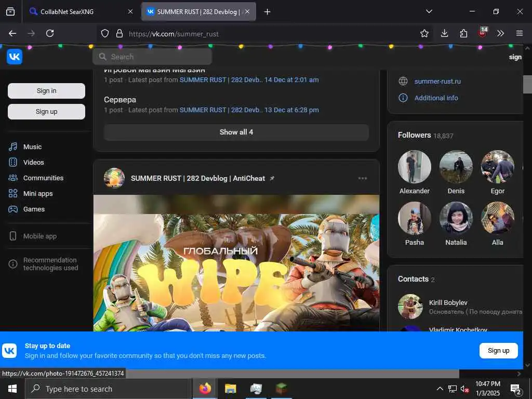Open the summer-rust.ru website link
Viewport: 532px width, 399px height.
click(x=437, y=82)
